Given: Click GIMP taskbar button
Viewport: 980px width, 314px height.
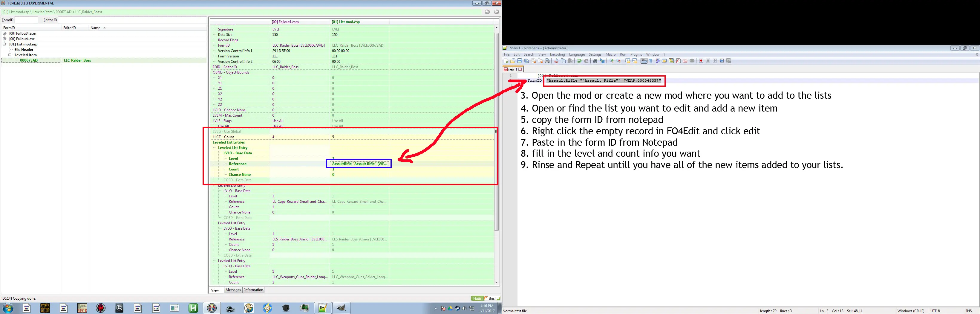Looking at the screenshot, I should 341,308.
